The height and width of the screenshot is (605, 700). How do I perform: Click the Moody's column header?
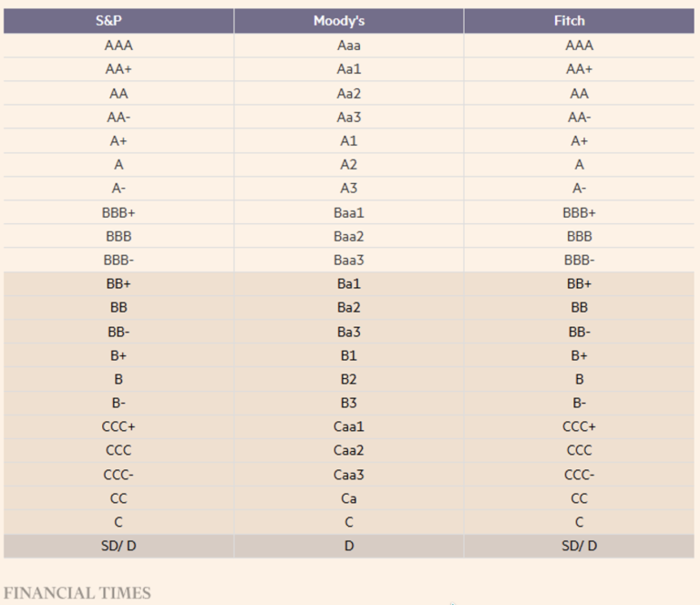(348, 21)
